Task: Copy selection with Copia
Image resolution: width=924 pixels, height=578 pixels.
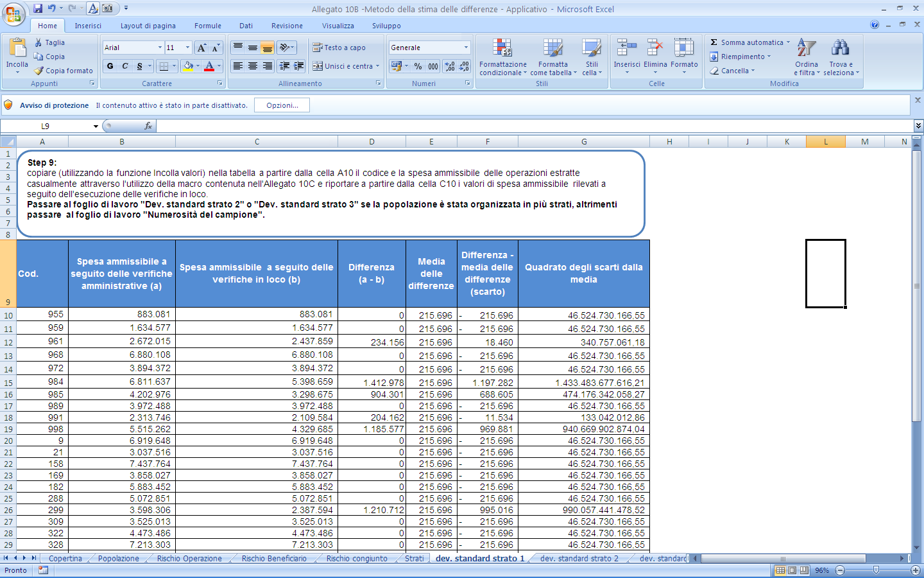Action: [x=49, y=57]
